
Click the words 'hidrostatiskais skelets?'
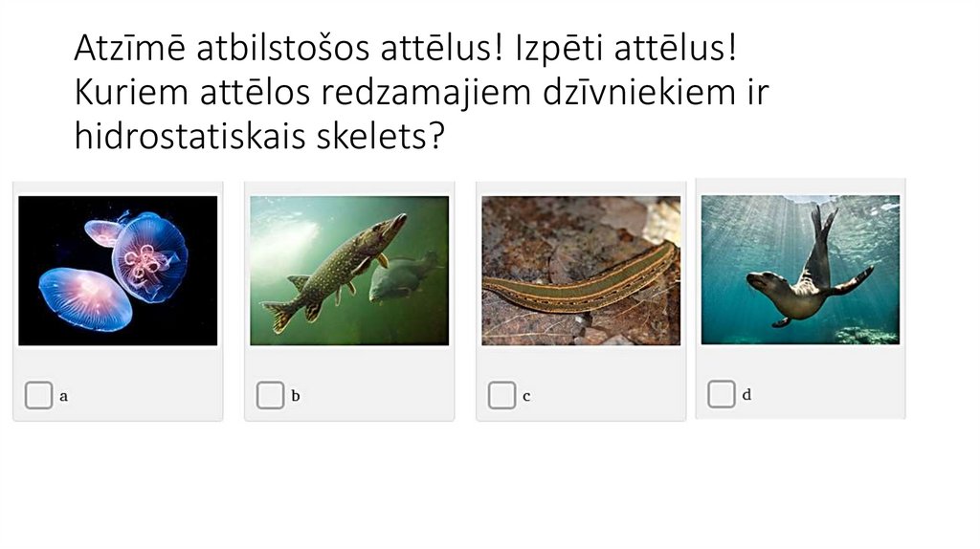click(259, 136)
